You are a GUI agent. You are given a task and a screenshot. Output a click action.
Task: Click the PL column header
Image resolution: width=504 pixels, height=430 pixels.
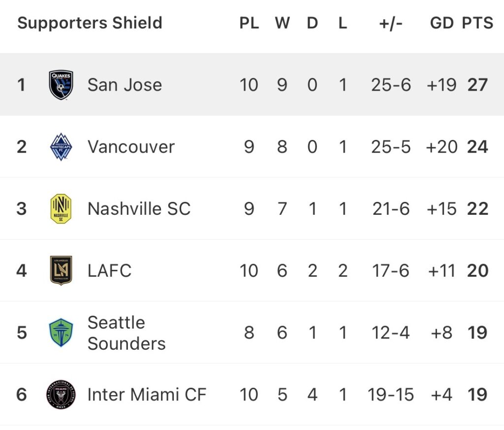[249, 23]
